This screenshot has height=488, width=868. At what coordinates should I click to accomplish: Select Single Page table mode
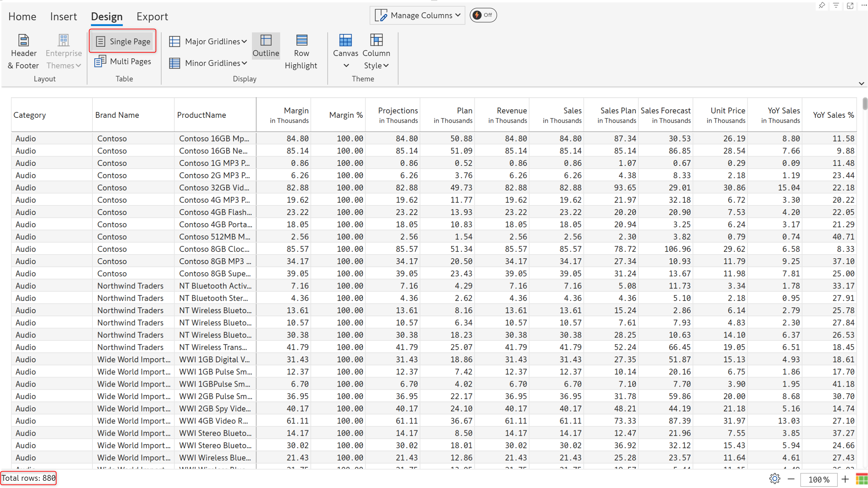(x=123, y=41)
